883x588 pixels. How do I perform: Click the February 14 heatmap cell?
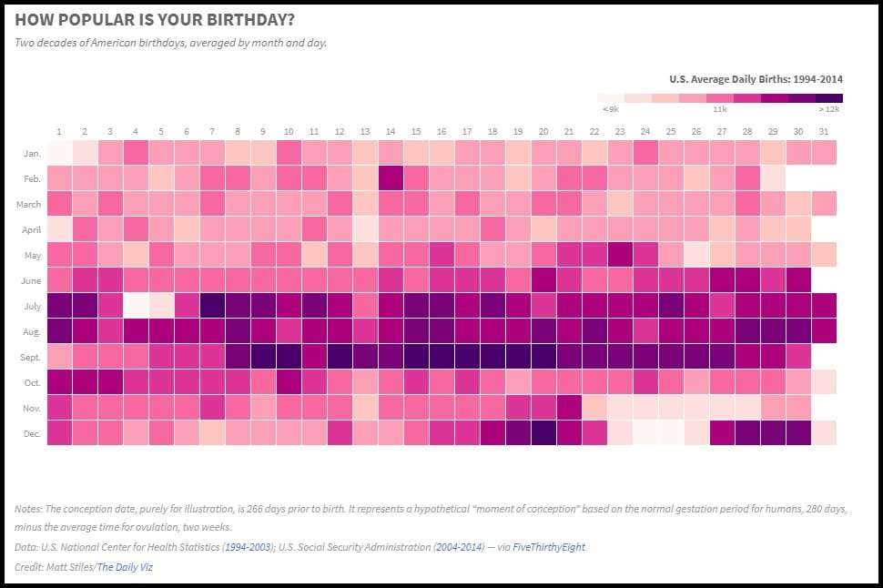391,177
